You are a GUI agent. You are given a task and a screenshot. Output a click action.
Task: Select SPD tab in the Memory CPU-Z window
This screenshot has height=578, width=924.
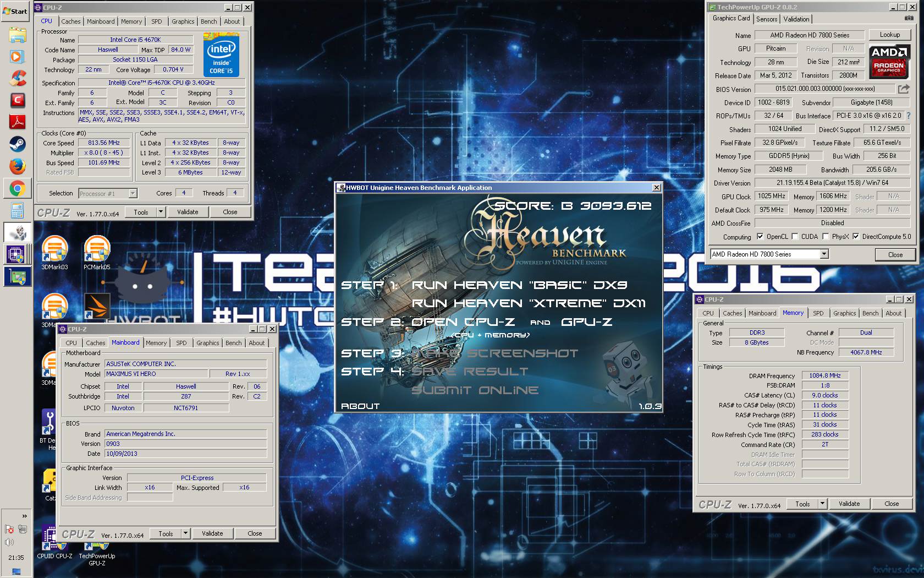[818, 313]
